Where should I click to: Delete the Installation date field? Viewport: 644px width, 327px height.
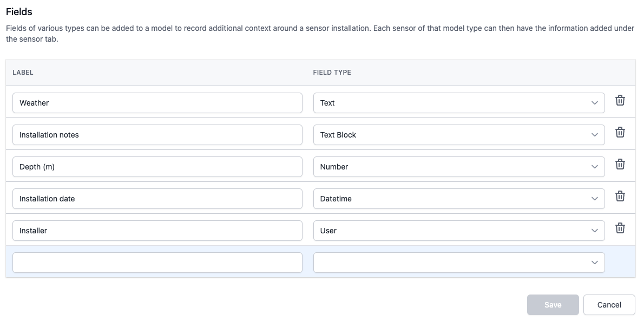click(620, 197)
